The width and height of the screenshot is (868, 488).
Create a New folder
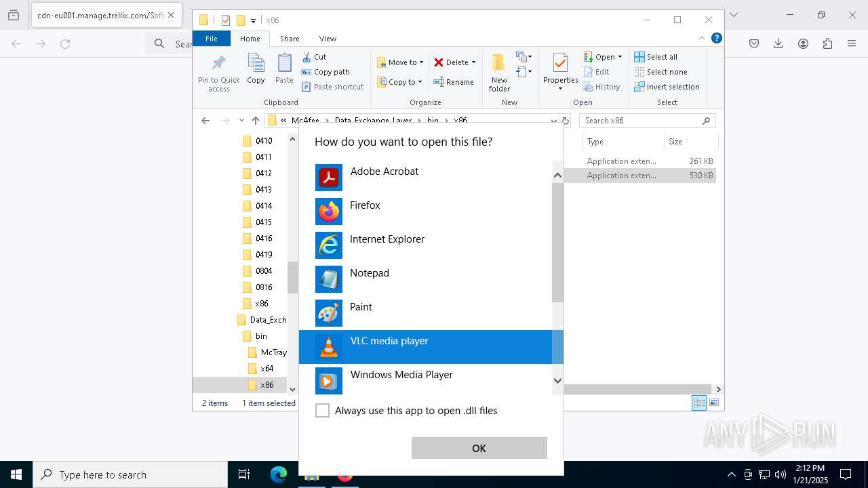[x=499, y=73]
